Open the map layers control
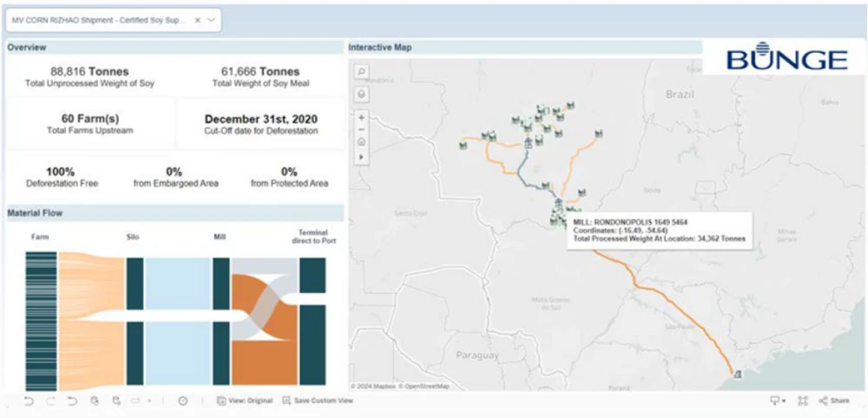 click(361, 94)
